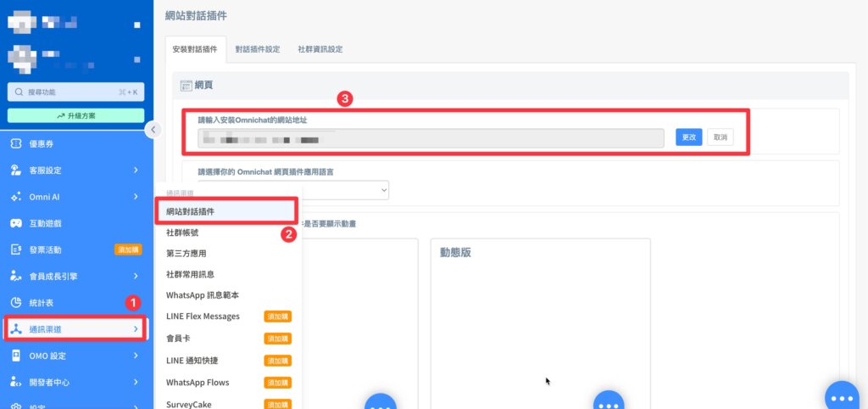Screen dimensions: 868x409
Task: Click the 會員成長引擎 sidebar icon
Action: pyautogui.click(x=15, y=276)
